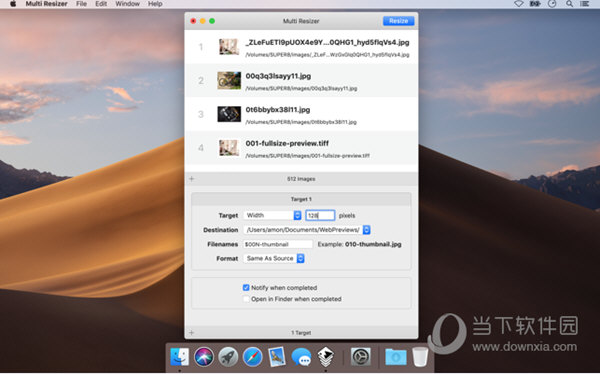The width and height of the screenshot is (600, 374).
Task: Open the Help menu
Action: point(155,4)
